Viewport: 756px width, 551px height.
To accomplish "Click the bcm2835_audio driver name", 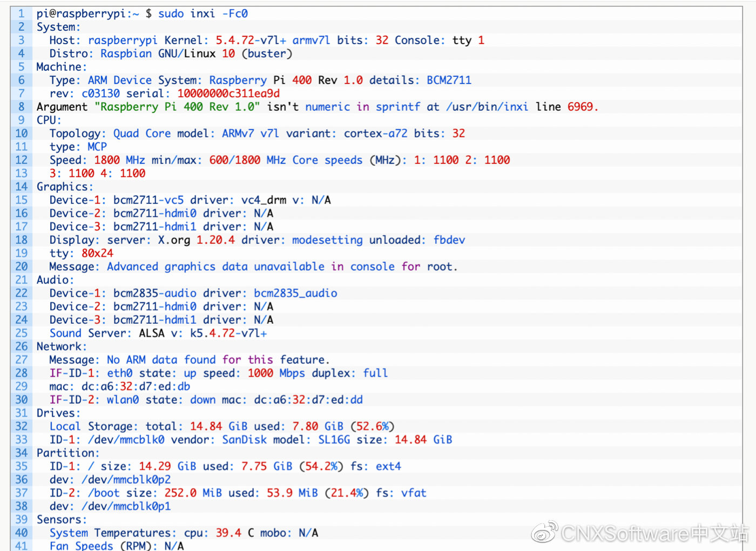I will [295, 293].
